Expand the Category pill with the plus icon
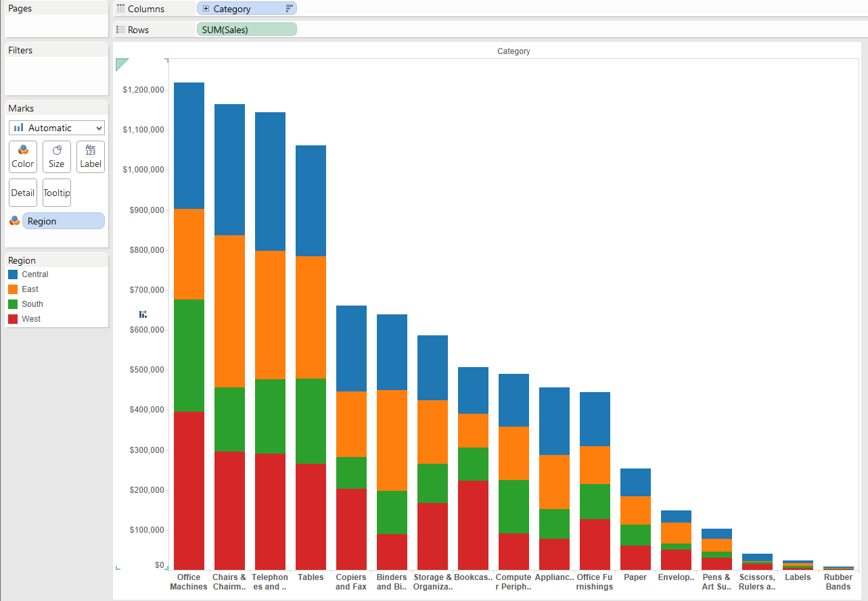Image resolution: width=868 pixels, height=601 pixels. point(206,9)
